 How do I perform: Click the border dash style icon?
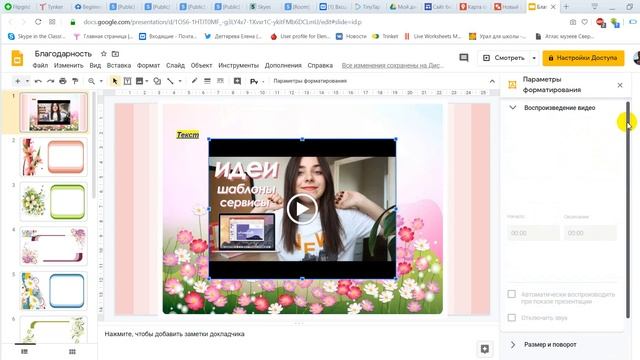pyautogui.click(x=220, y=81)
